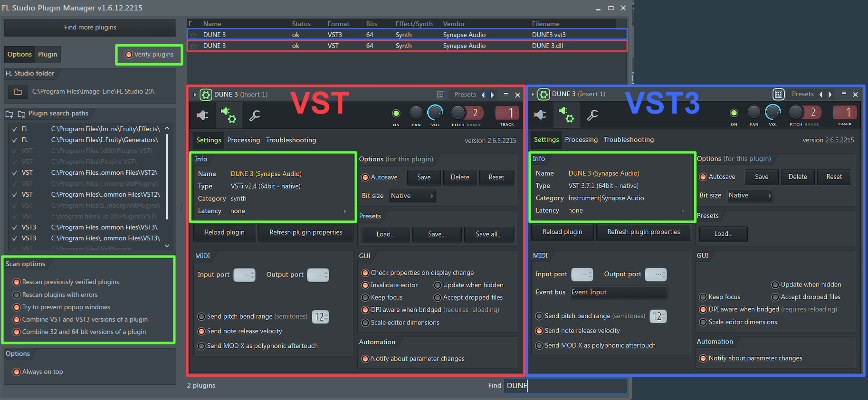Open VST3 panel speaker wrapper icon
This screenshot has width=868, height=400.
click(540, 115)
